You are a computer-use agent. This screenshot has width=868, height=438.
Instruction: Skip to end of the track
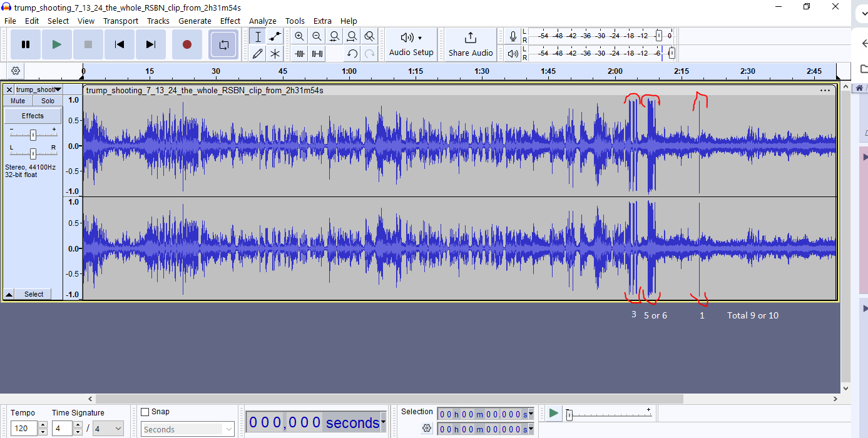pyautogui.click(x=151, y=44)
